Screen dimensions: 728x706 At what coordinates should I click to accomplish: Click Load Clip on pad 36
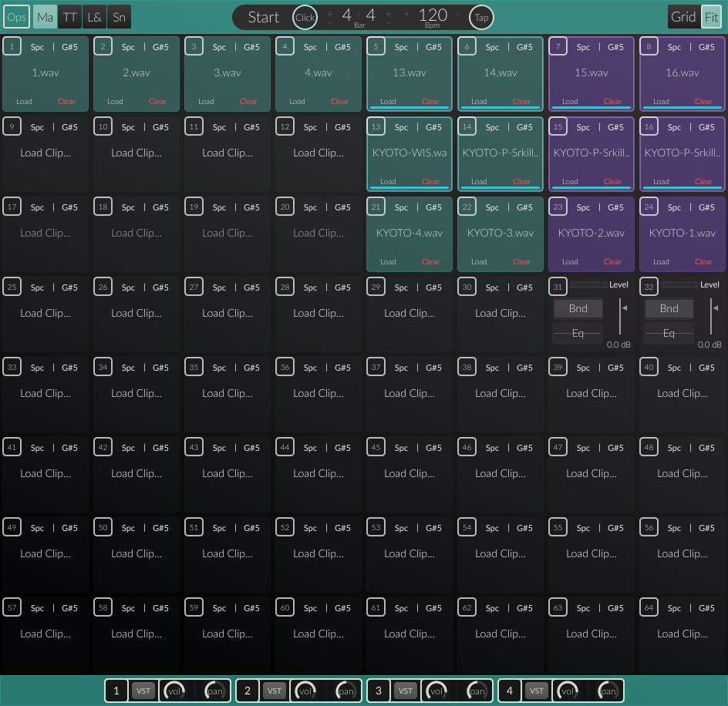click(x=318, y=393)
